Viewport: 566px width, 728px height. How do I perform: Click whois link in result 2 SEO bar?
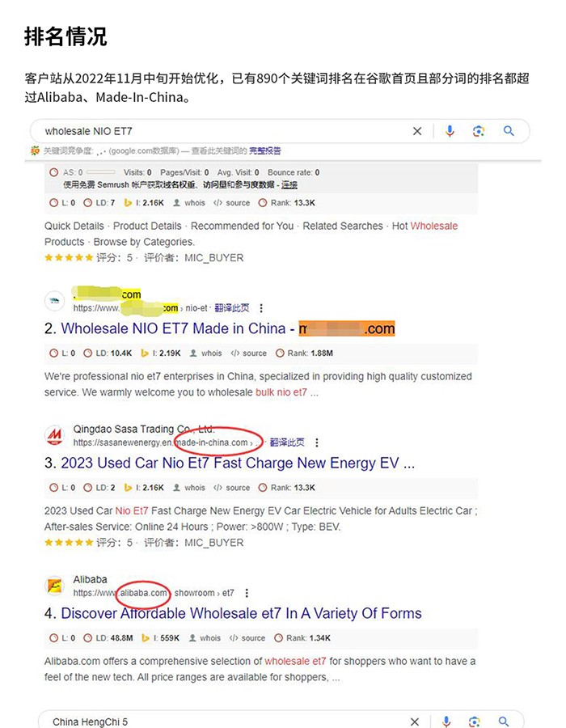[x=206, y=353]
